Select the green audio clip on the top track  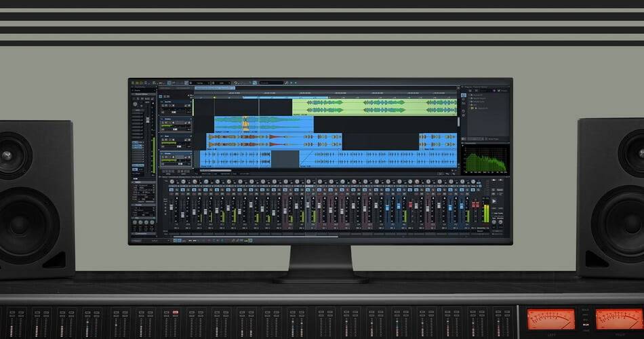click(374, 107)
